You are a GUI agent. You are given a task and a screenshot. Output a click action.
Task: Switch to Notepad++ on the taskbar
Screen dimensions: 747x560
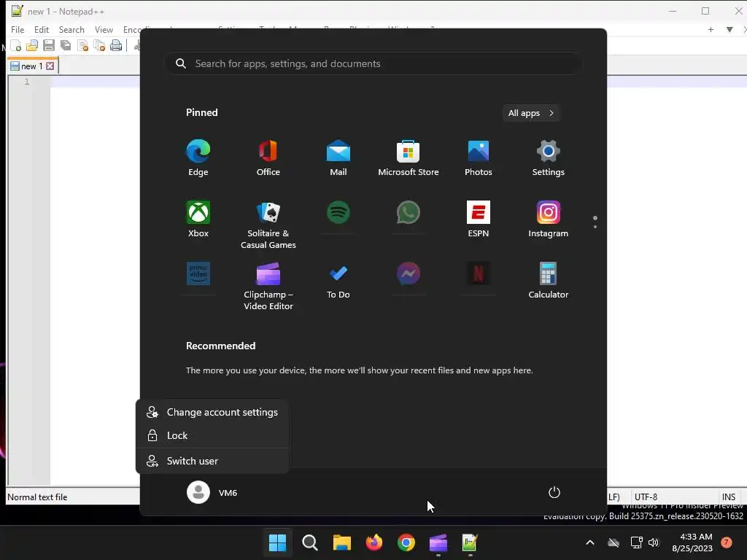471,542
